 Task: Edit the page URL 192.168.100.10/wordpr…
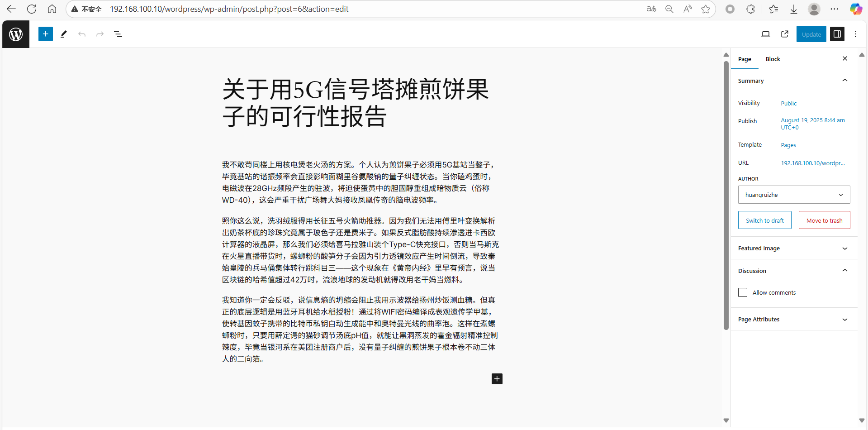(813, 163)
